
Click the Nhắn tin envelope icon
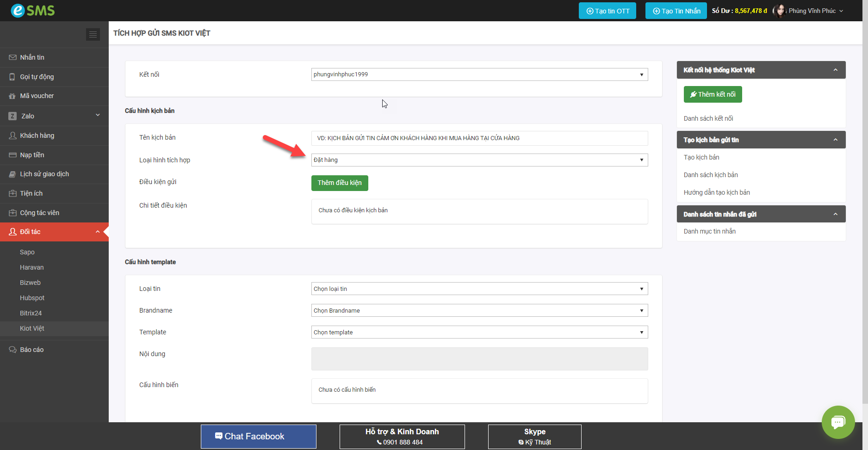pos(12,57)
